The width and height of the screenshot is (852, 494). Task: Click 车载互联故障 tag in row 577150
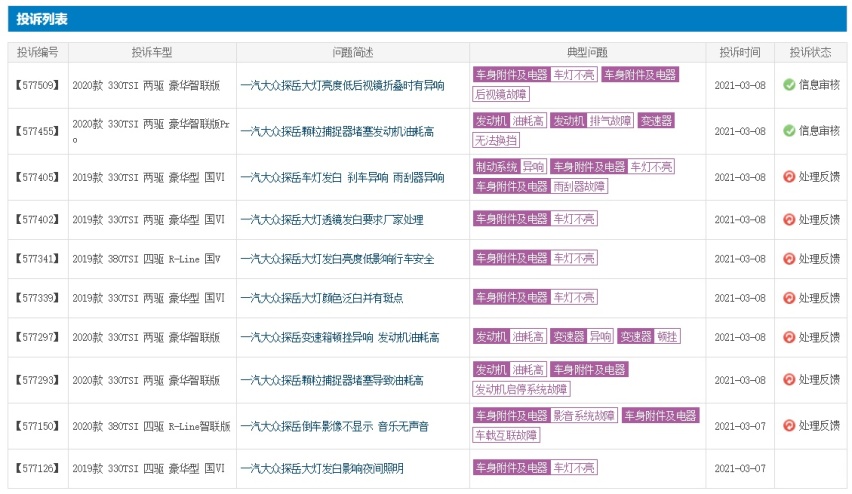[506, 435]
